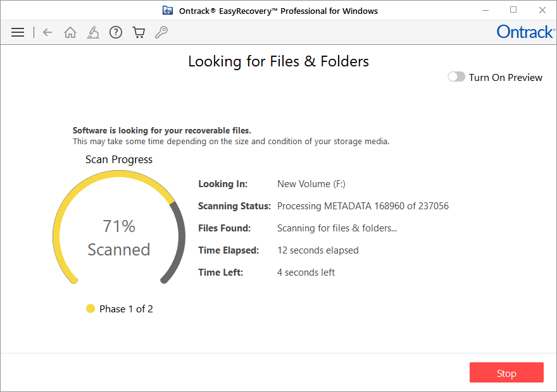
Task: Minimize the EasyRecovery window
Action: (x=484, y=10)
